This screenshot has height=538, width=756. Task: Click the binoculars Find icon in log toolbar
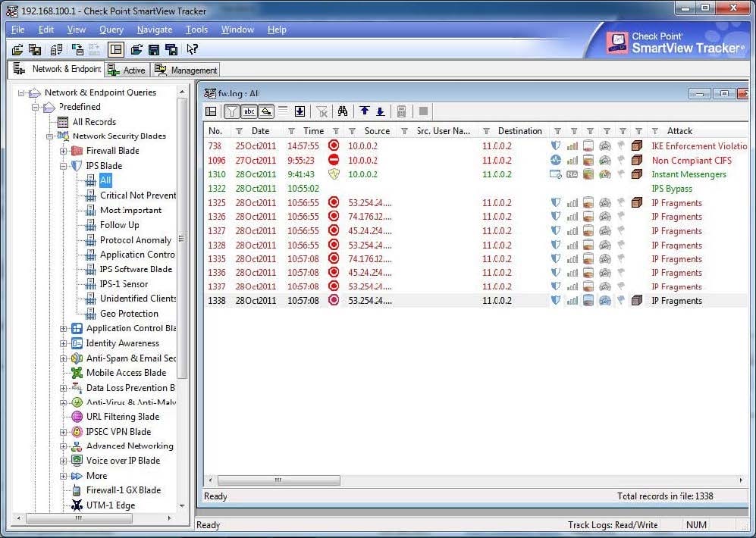343,111
